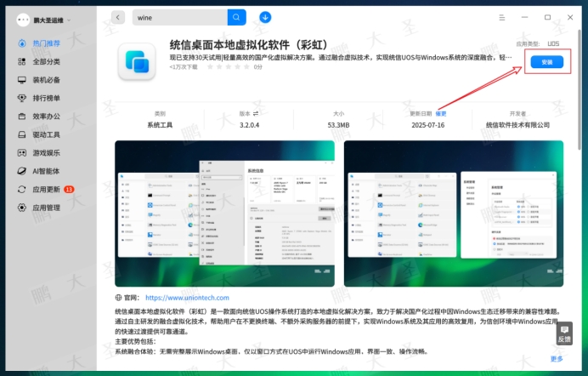Open the hamburger main menu
Viewport: 588px width, 376px height.
[501, 18]
